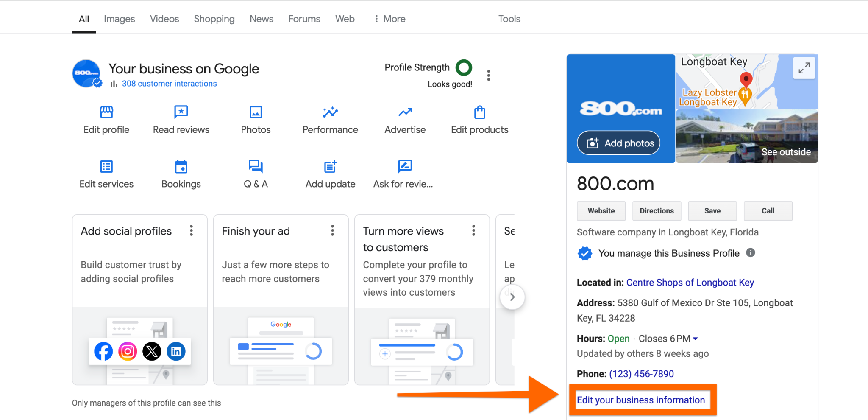Click the Lazy Lobster restaurant marker

pos(745,96)
